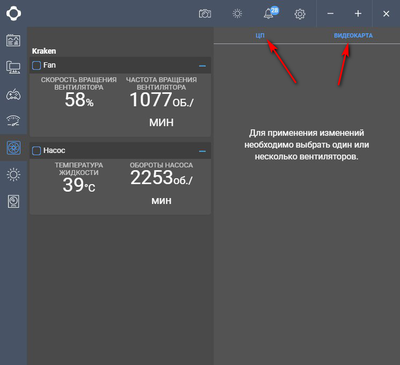Open the camera screenshot icon in top bar
The height and width of the screenshot is (365, 400).
click(205, 14)
